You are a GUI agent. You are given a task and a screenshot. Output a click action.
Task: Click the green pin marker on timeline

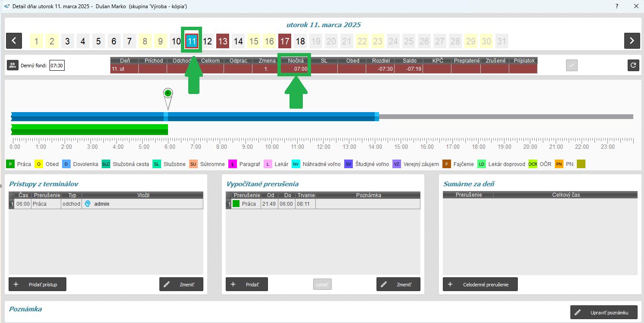(x=168, y=94)
